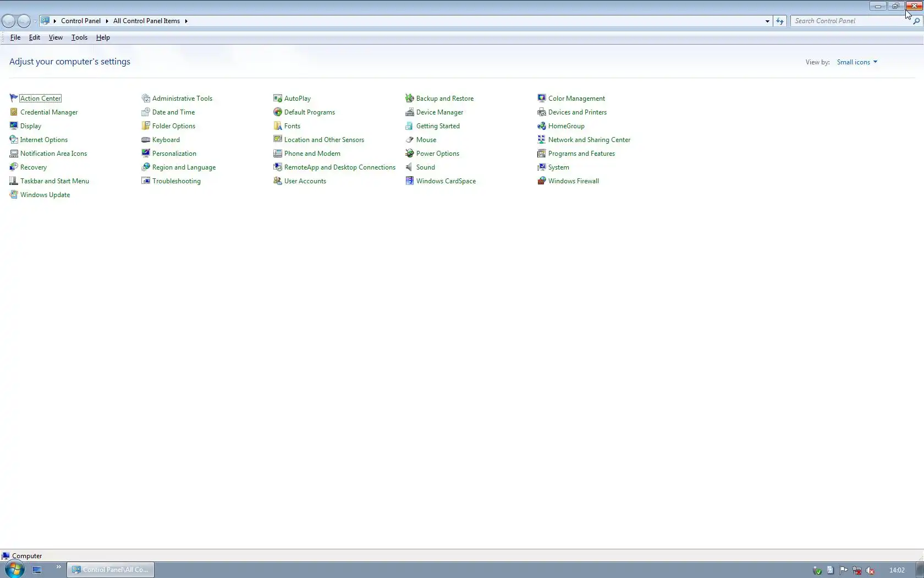This screenshot has width=924, height=578.
Task: Click the Show desktop strip in taskbar corner
Action: [x=920, y=570]
